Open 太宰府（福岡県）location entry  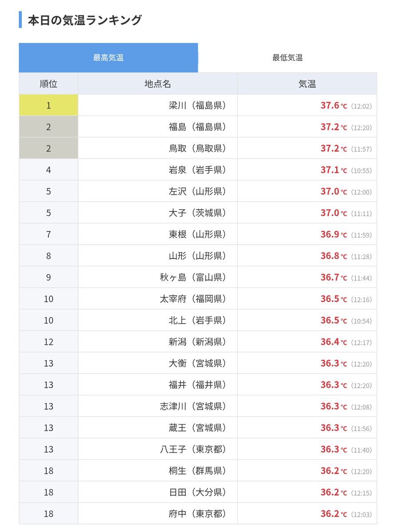(193, 299)
